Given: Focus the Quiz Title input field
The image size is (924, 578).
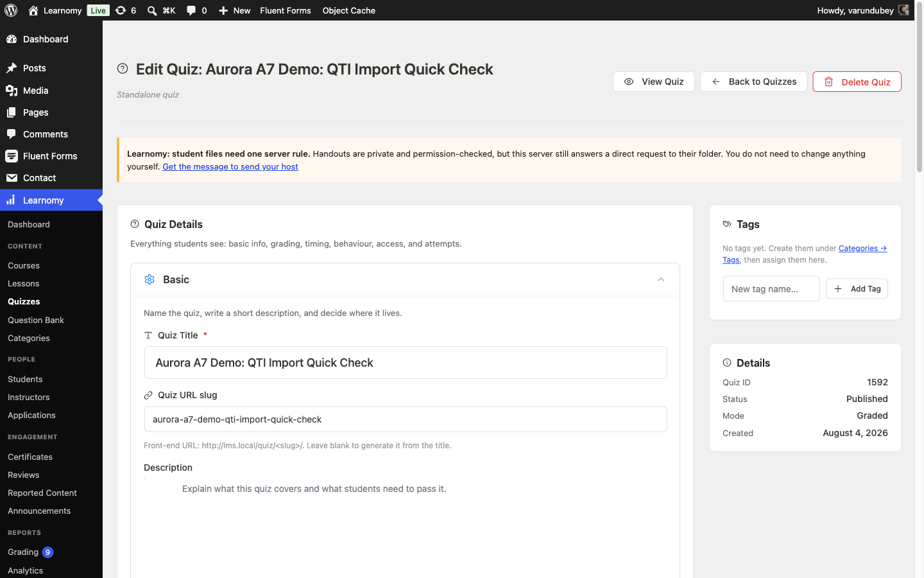Looking at the screenshot, I should coord(406,363).
